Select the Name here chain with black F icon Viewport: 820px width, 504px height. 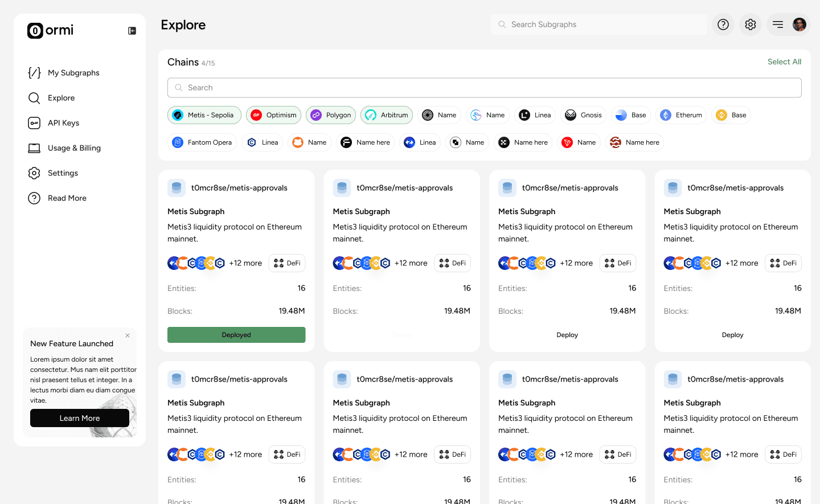[366, 142]
